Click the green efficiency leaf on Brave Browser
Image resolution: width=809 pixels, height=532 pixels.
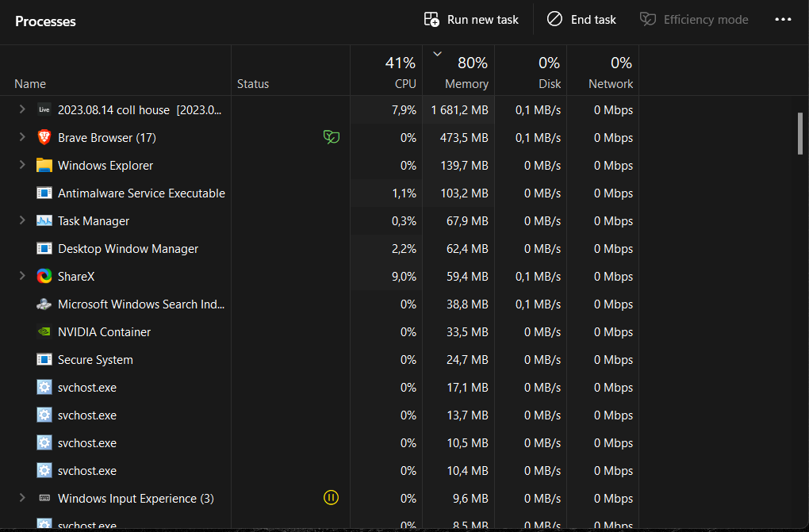pos(332,136)
